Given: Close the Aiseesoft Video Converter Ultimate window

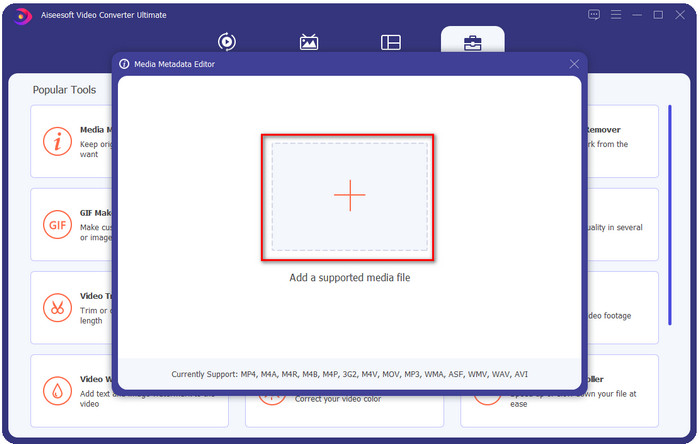Looking at the screenshot, I should (680, 15).
